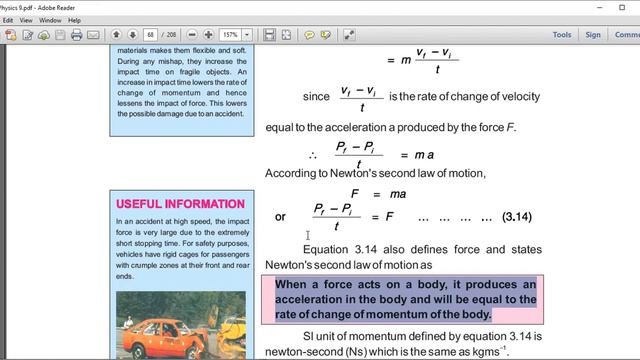Screen dimensions: 640x360
Task: Go to next page arrow
Action: pos(133,35)
